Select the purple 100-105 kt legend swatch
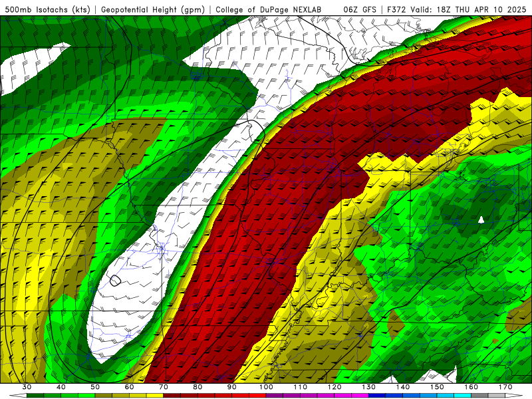This screenshot has width=532, height=399. tap(275, 396)
